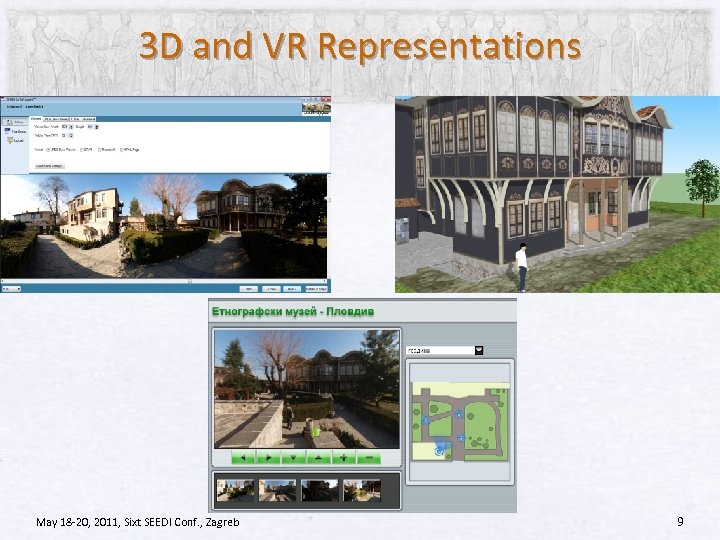Click the top center blue hotspot on the map
The width and height of the screenshot is (720, 540).
click(458, 415)
